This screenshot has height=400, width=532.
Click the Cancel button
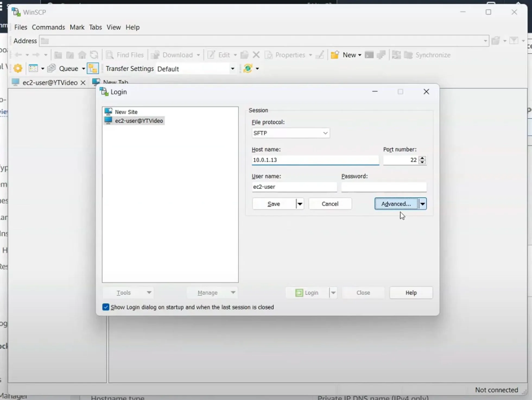pyautogui.click(x=330, y=204)
